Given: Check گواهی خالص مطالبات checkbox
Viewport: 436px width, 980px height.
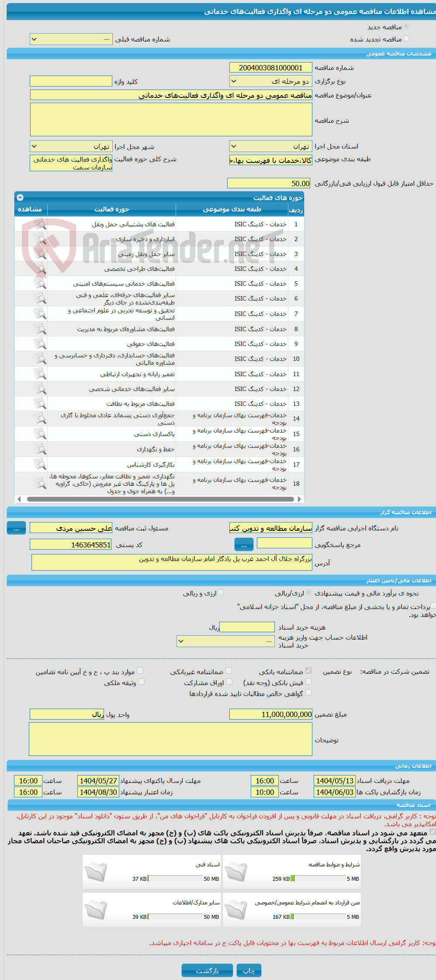Looking at the screenshot, I should point(308,693).
